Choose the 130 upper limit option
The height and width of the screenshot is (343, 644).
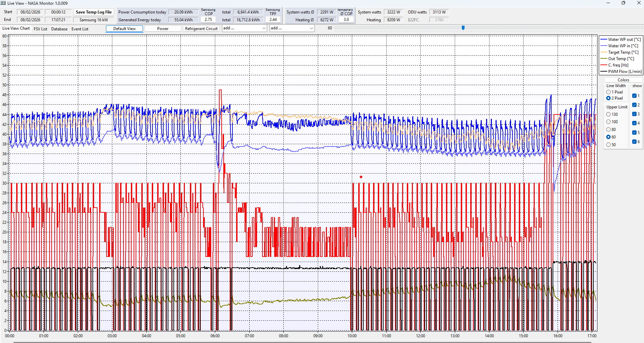[x=609, y=114]
